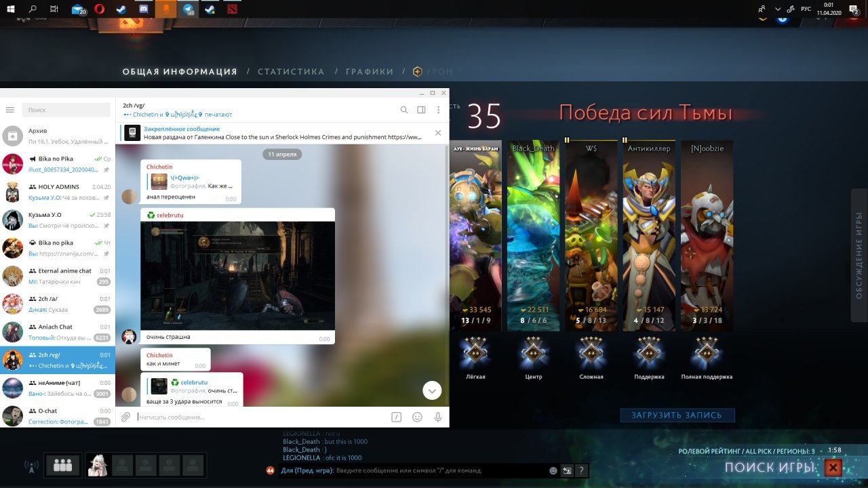Expand Dota chat window icon
The width and height of the screenshot is (868, 488).
(567, 470)
